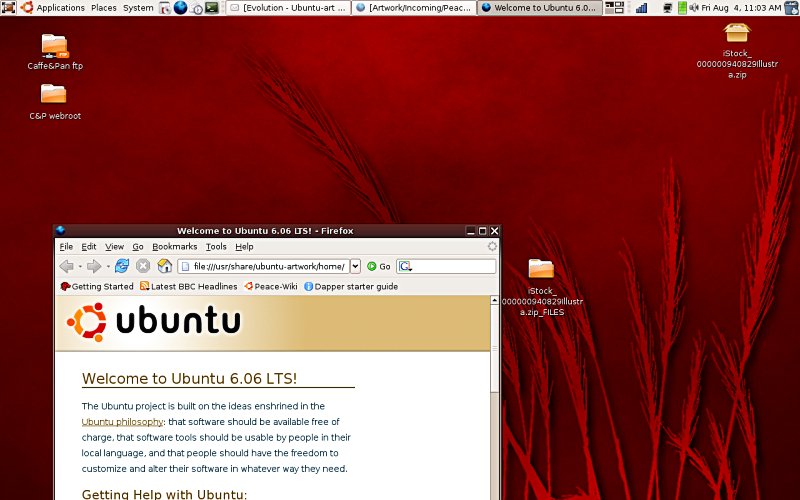Go to the Home page via house icon
The image size is (800, 500).
tap(164, 266)
